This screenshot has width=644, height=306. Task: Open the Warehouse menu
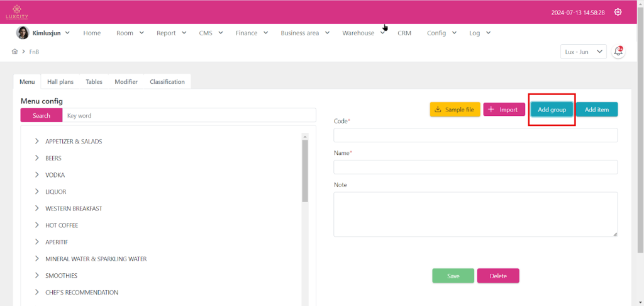tap(363, 33)
